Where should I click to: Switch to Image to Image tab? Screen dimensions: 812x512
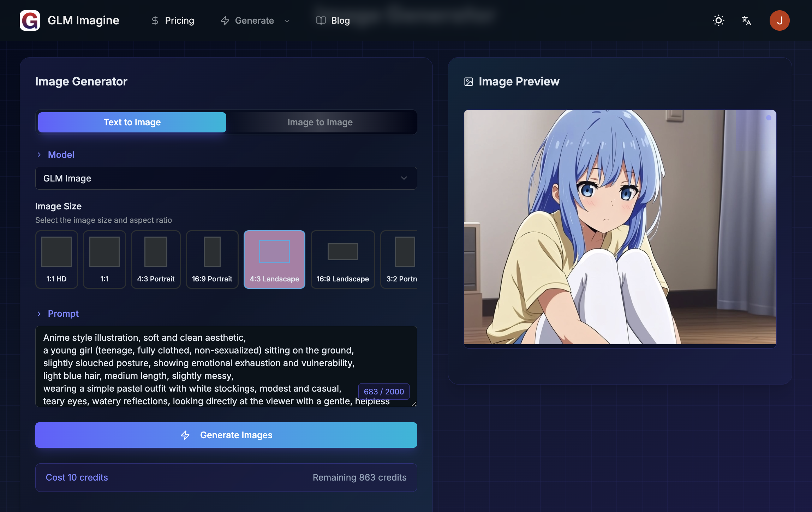tap(320, 122)
